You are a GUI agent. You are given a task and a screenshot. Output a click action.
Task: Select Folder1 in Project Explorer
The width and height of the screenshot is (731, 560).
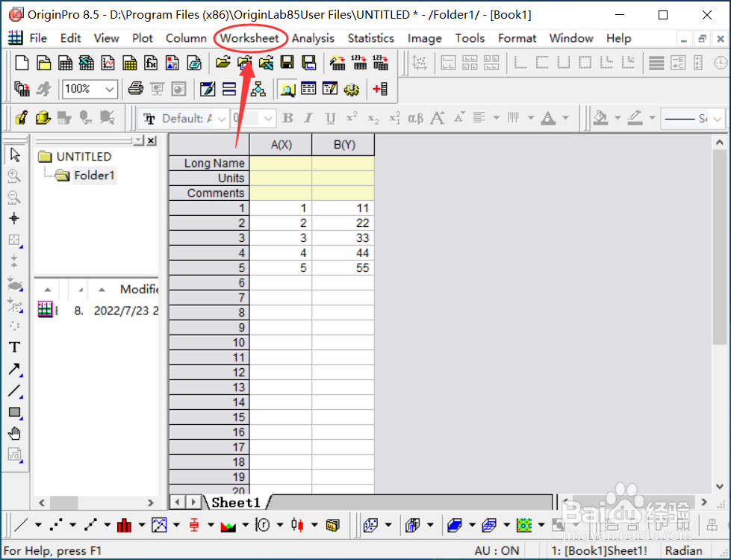94,175
